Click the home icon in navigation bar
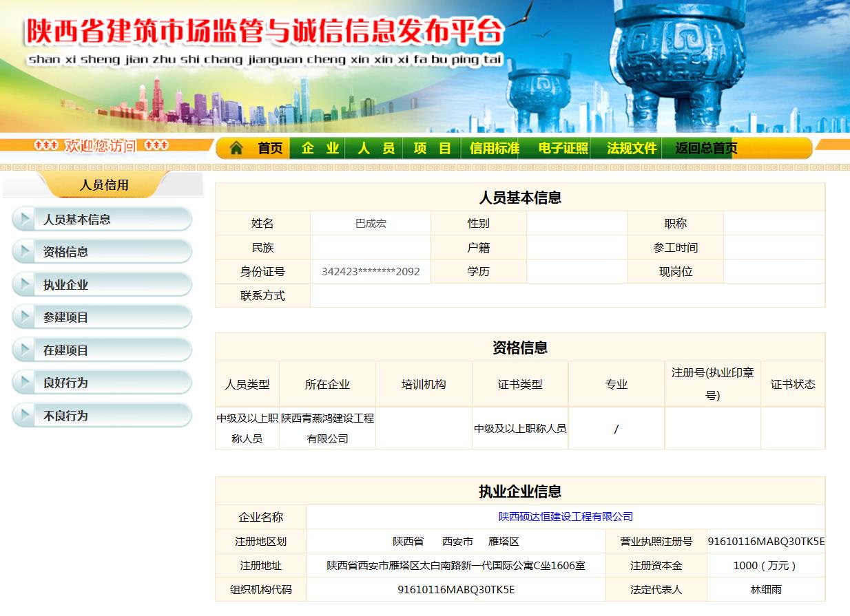850x616 pixels. 236,148
